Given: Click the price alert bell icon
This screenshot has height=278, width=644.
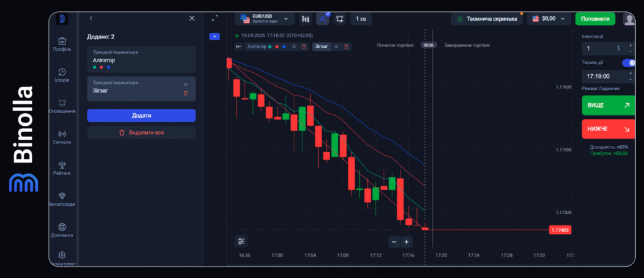Looking at the screenshot, I should click(x=340, y=19).
